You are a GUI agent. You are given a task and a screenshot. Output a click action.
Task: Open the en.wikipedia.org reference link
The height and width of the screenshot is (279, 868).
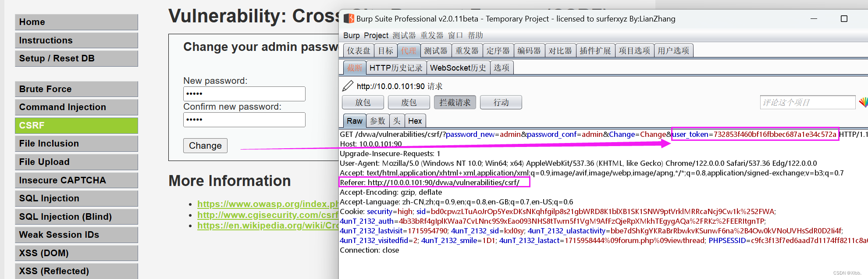pos(268,225)
